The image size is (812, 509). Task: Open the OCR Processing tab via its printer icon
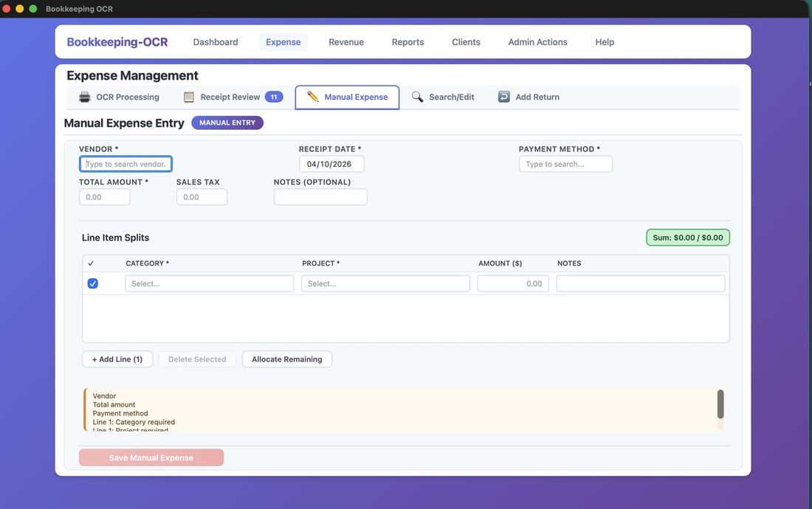pos(83,96)
